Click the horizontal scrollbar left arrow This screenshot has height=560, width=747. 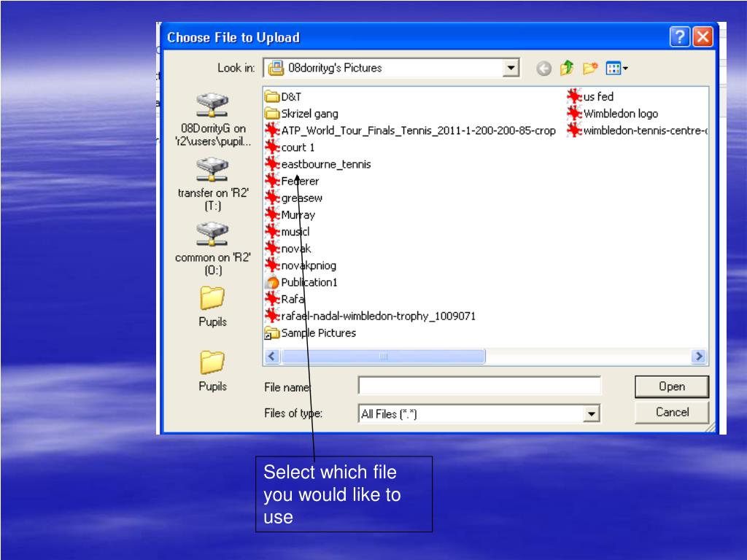pyautogui.click(x=272, y=356)
